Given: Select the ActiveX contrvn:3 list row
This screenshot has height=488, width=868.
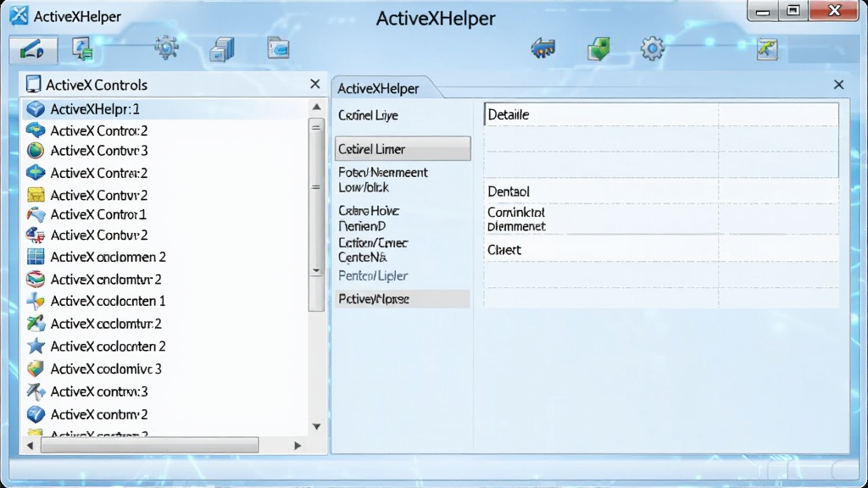Looking at the screenshot, I should [x=164, y=391].
